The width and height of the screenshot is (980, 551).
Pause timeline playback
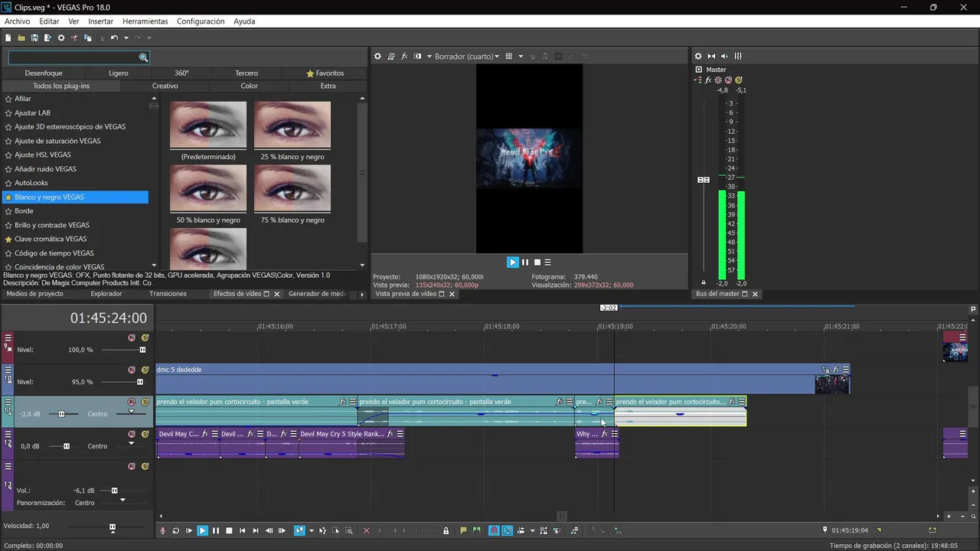coord(216,530)
